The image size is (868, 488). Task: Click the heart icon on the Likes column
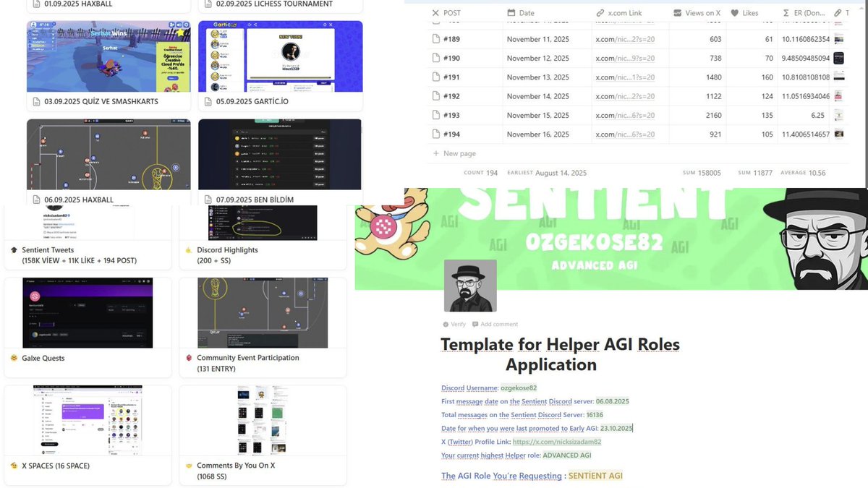[x=735, y=12]
